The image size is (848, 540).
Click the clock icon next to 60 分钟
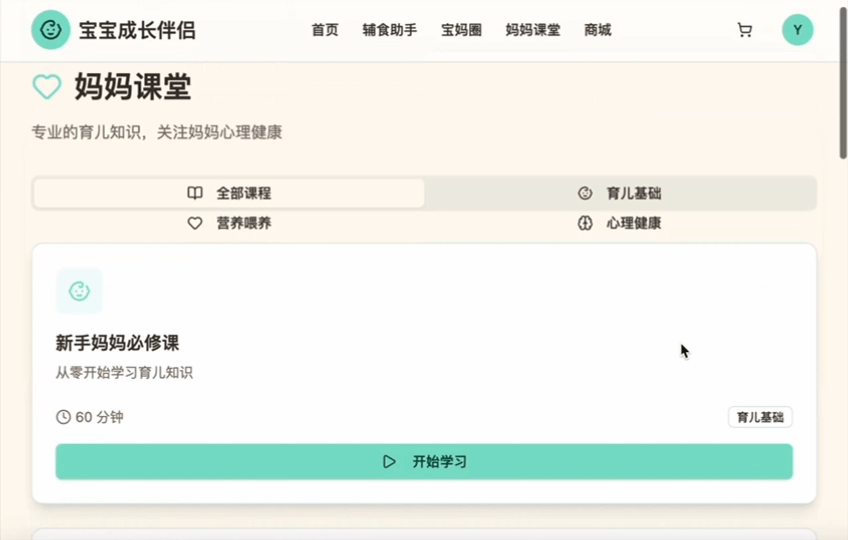click(63, 417)
